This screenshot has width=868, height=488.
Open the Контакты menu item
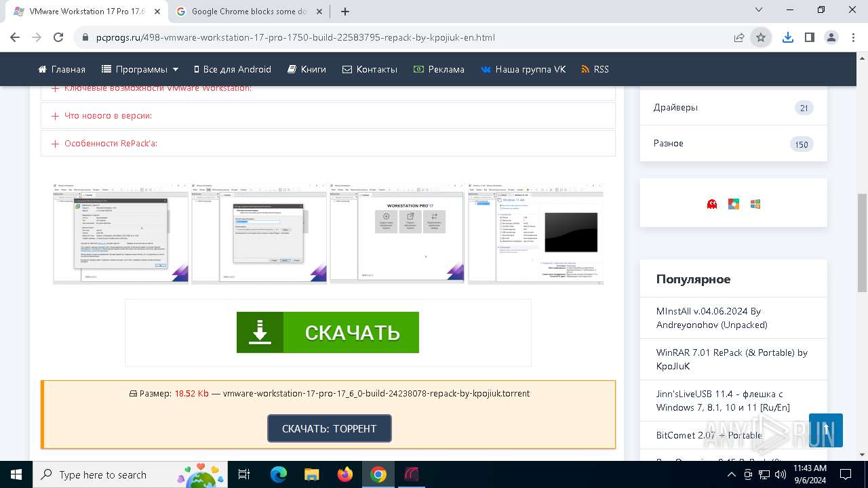coord(370,69)
